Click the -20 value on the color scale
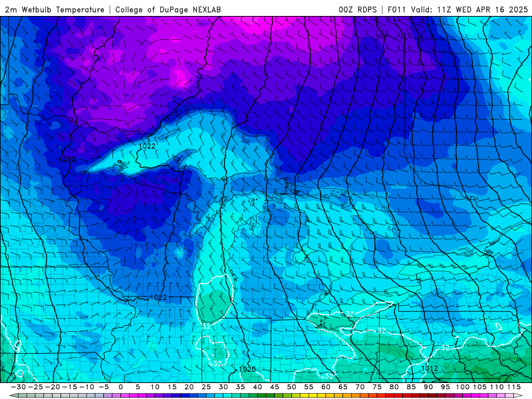 pos(53,387)
